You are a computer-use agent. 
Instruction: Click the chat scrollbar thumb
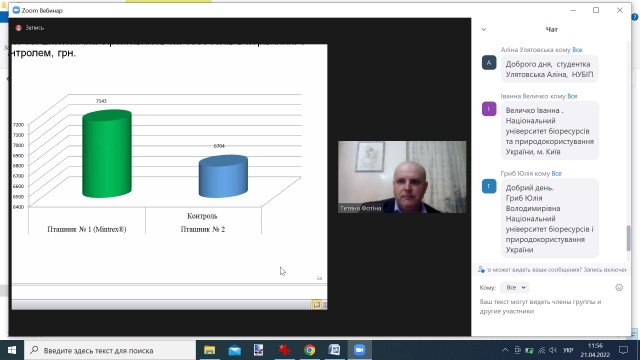tap(629, 238)
